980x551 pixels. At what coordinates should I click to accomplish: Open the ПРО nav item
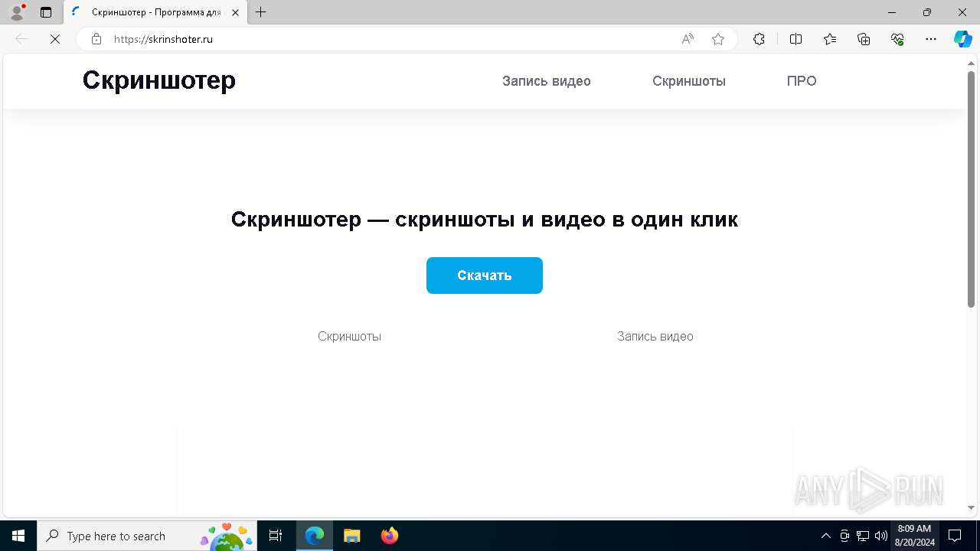coord(802,81)
